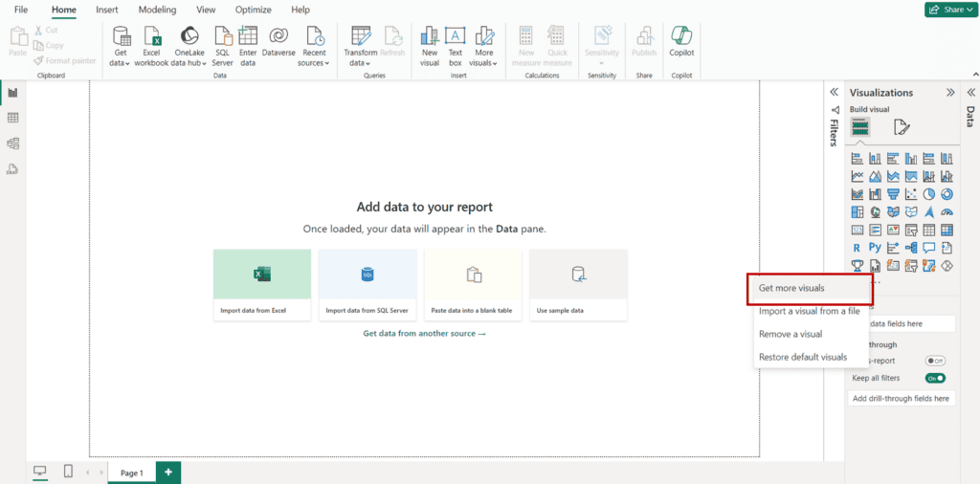Open Model view in left sidebar
This screenshot has width=980, height=484.
coord(13,143)
